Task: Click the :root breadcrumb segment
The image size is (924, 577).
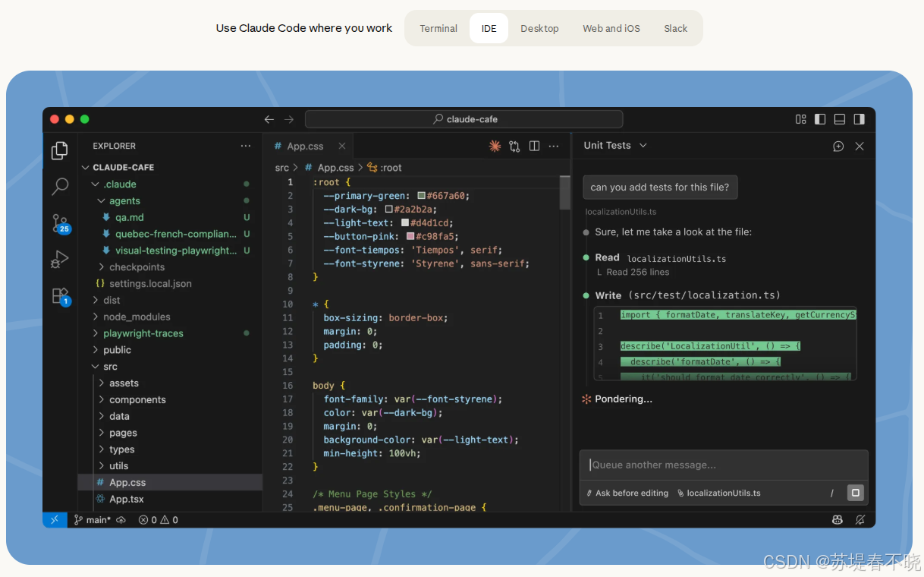Action: coord(385,168)
